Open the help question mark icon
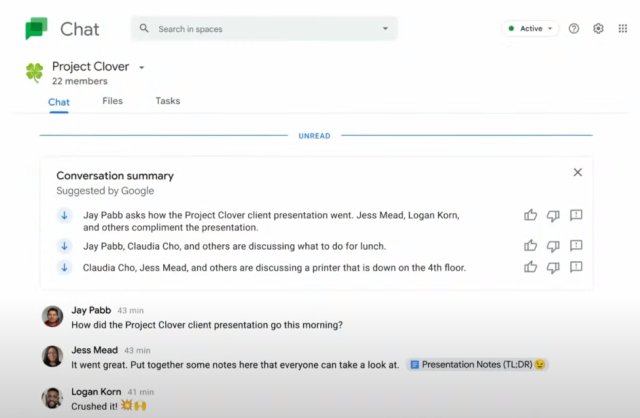The height and width of the screenshot is (418, 640). [574, 29]
